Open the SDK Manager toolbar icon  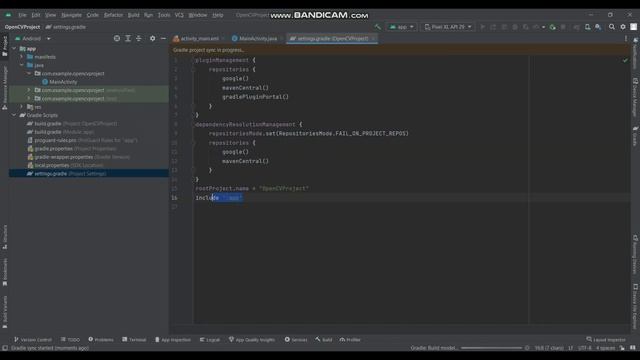point(598,27)
